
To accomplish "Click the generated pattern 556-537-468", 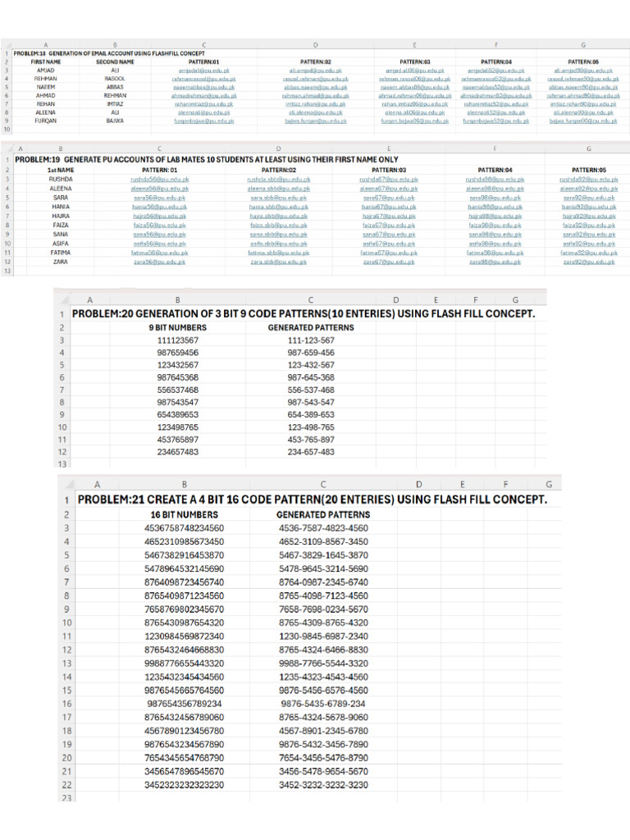I will click(x=311, y=390).
